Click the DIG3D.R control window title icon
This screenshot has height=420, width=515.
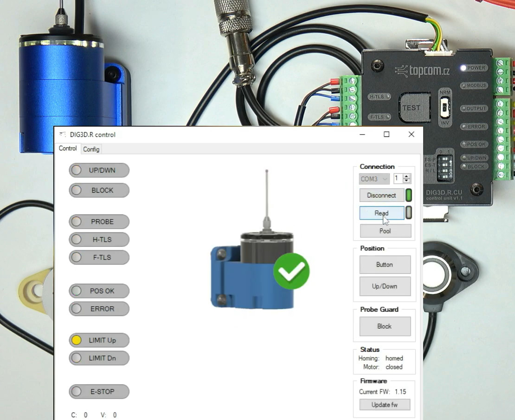pyautogui.click(x=62, y=135)
